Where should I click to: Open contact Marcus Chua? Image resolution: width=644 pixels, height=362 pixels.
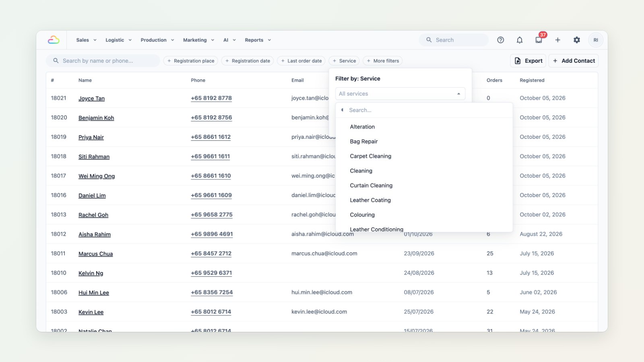pos(95,254)
